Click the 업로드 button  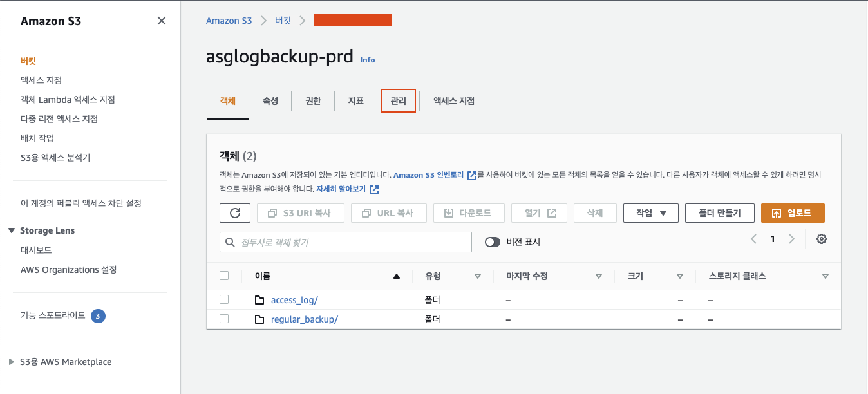[x=793, y=213]
